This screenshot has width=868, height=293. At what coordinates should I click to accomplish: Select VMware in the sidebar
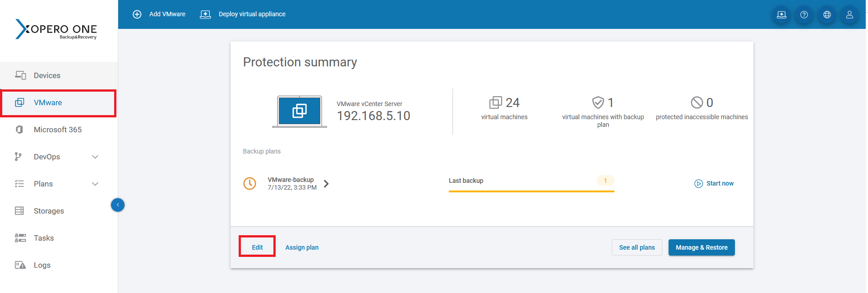tap(48, 102)
